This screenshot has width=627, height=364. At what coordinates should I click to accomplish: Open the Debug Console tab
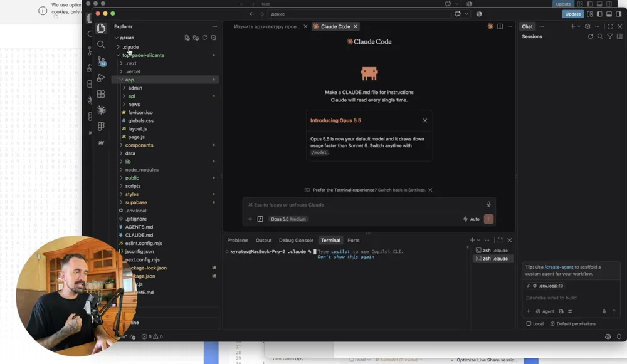pyautogui.click(x=296, y=240)
